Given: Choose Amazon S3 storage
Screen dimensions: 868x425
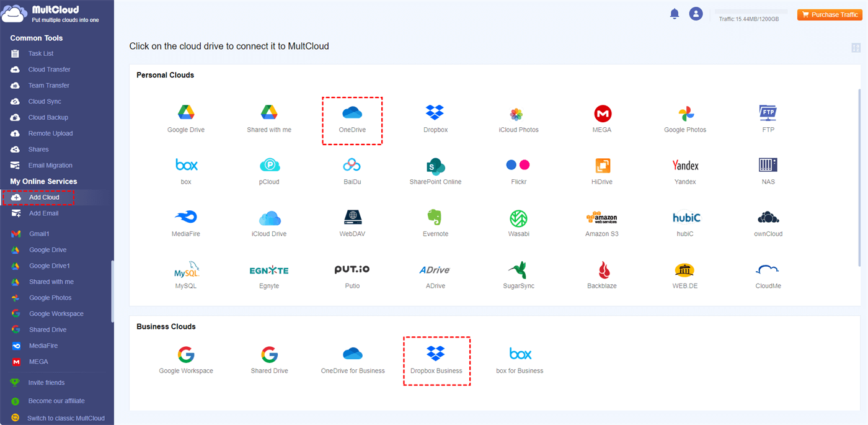Looking at the screenshot, I should 602,223.
